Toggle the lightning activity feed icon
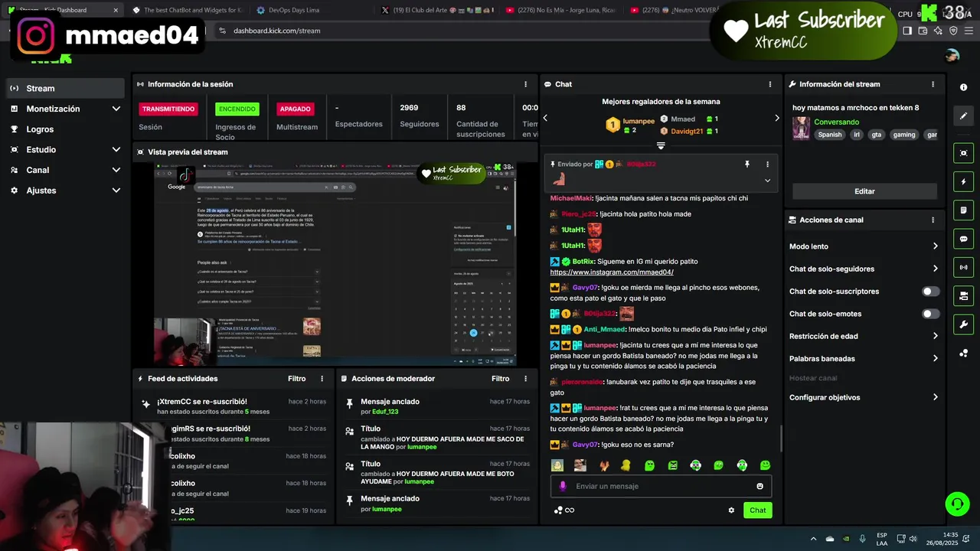Screen dimensions: 980x551 pos(963,182)
